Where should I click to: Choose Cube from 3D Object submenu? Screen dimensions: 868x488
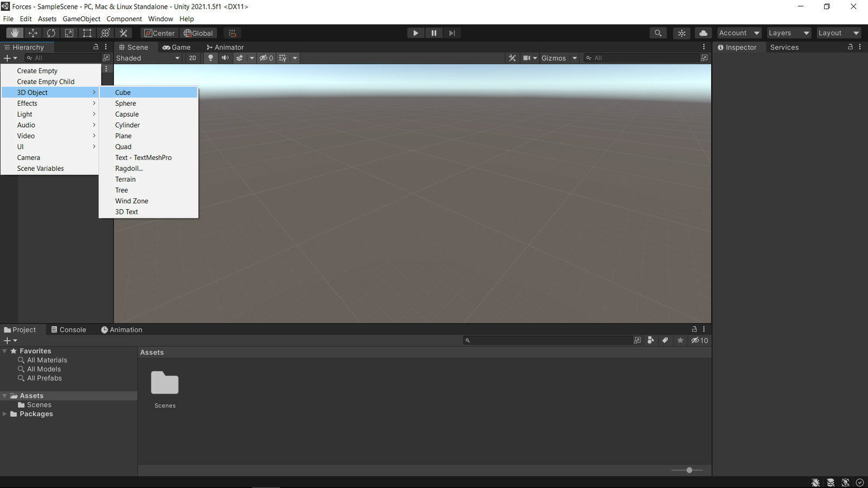tap(123, 93)
